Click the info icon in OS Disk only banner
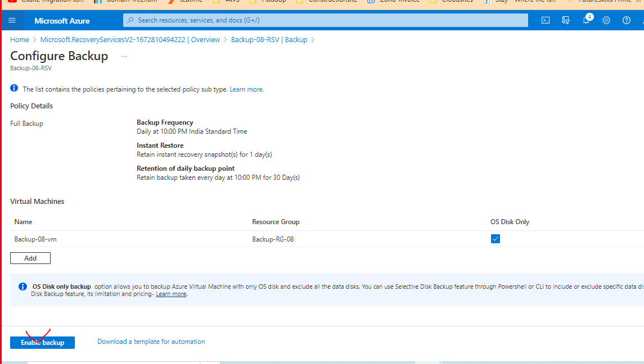 click(22, 286)
